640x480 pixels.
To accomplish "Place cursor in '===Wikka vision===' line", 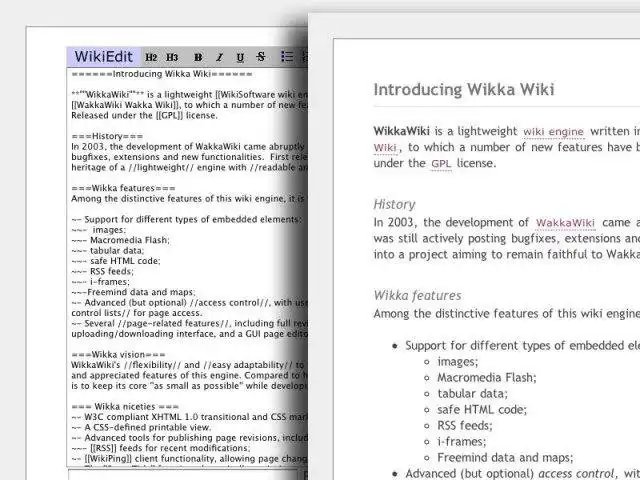I will [x=118, y=354].
